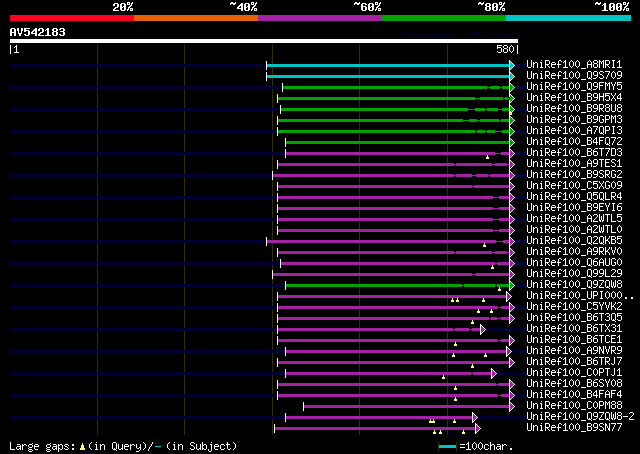
Task: Click the cyan alignment bar for UniRef100_A8MRI1
Action: tap(390, 65)
